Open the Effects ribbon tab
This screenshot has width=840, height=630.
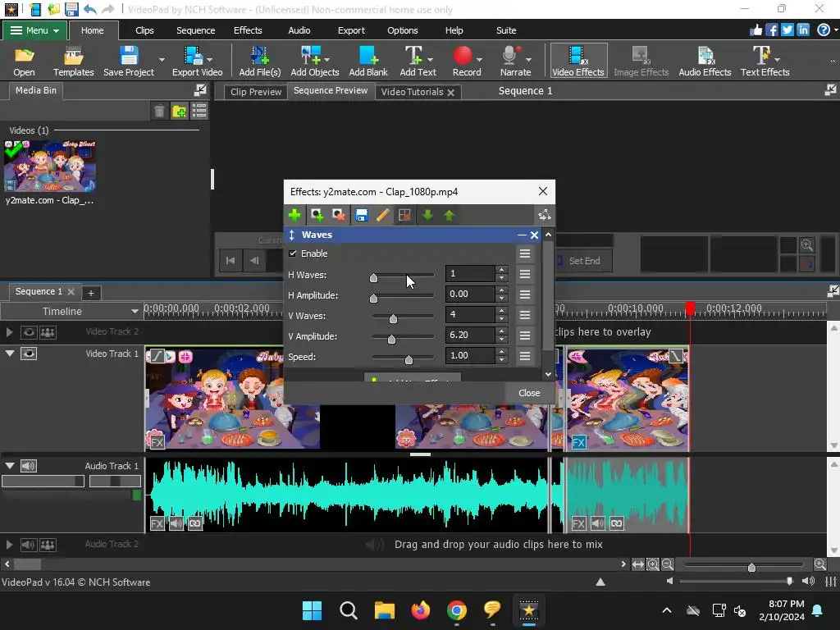point(248,30)
